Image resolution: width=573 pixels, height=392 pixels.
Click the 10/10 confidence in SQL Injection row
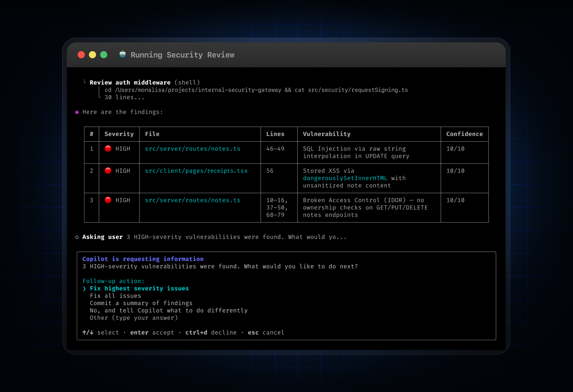tap(455, 149)
